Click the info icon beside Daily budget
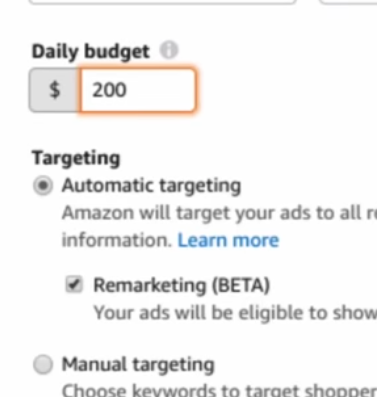This screenshot has height=397, width=377. [169, 50]
